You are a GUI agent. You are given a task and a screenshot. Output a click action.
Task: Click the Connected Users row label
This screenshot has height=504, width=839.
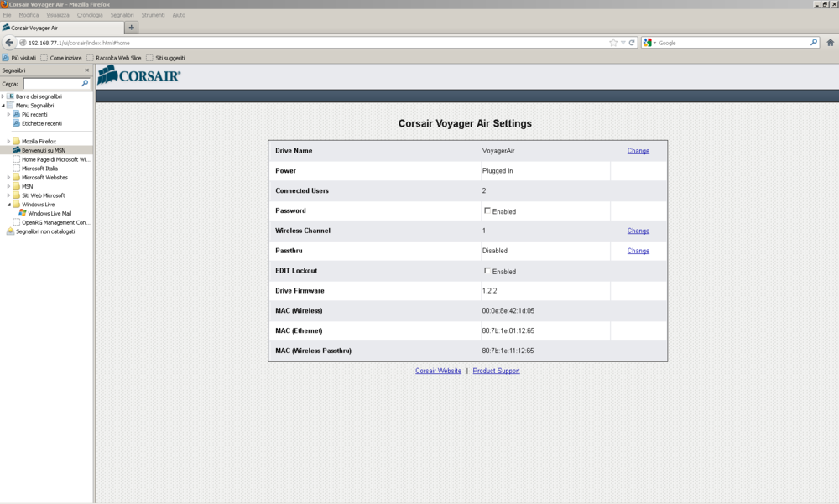[x=302, y=190]
